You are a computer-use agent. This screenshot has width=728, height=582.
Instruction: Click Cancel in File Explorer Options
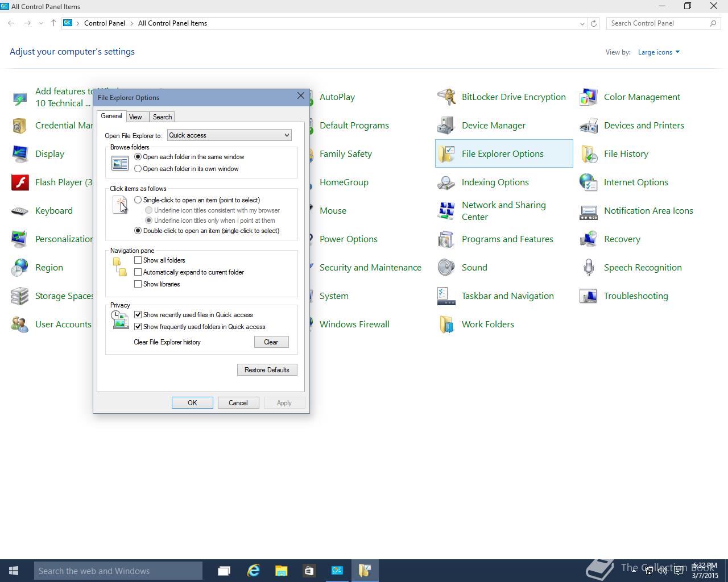tap(238, 403)
